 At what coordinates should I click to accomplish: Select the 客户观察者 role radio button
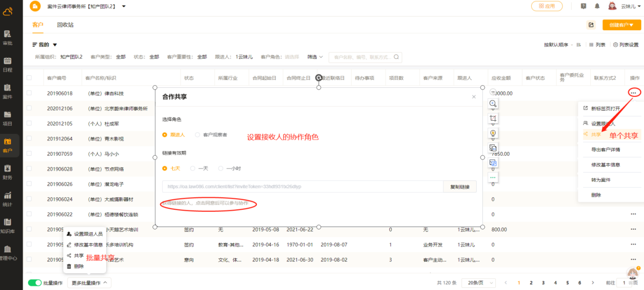197,135
